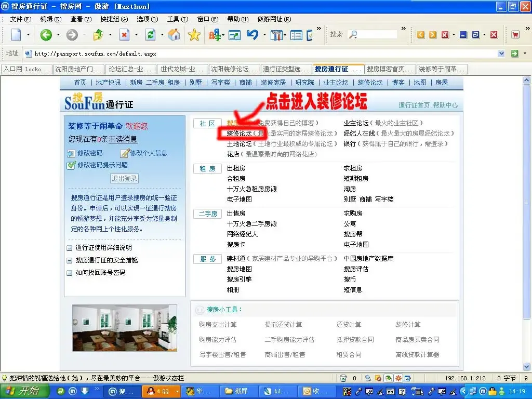Screen dimensions: 532x399
Task: Click the shopping cart toolbar icon
Action: coord(515,35)
